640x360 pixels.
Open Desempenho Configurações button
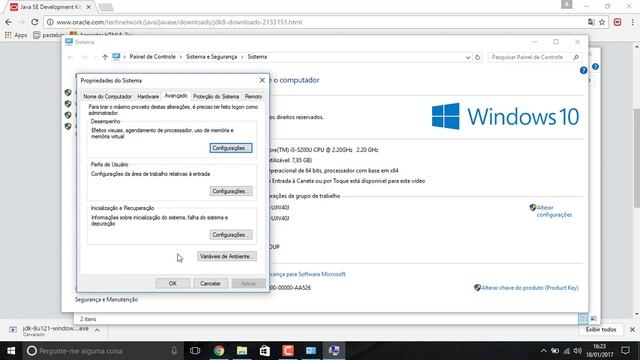tap(231, 148)
